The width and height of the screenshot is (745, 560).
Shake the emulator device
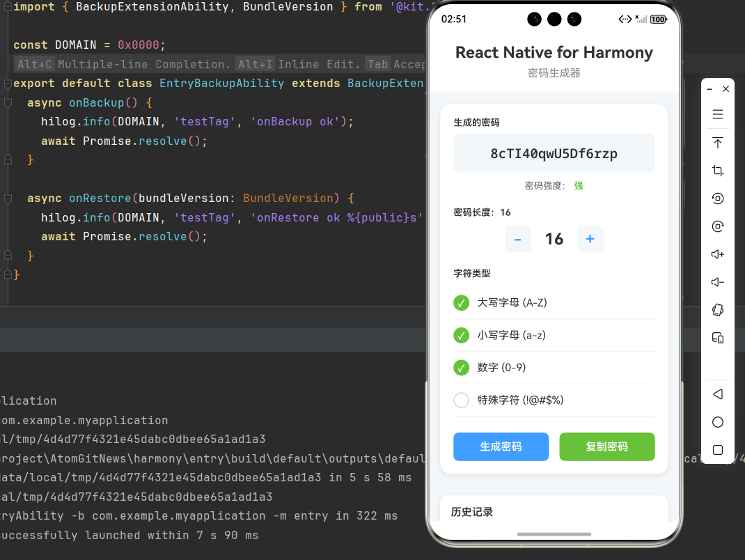(x=717, y=310)
